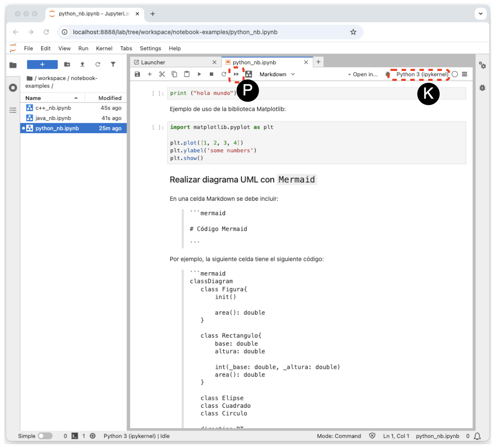
Task: Toggle Simple interface mode switch
Action: coord(45,436)
